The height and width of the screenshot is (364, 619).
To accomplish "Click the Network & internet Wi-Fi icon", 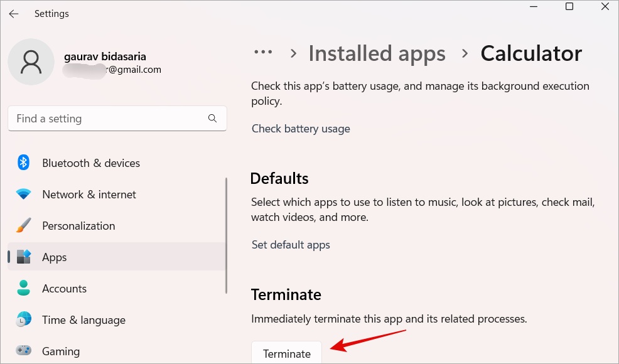I will click(x=24, y=195).
